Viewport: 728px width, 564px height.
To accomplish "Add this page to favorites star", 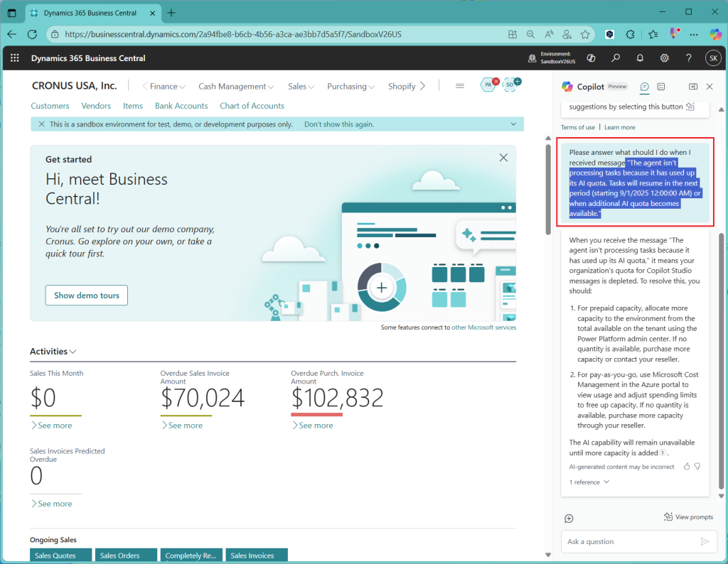I will (x=585, y=34).
